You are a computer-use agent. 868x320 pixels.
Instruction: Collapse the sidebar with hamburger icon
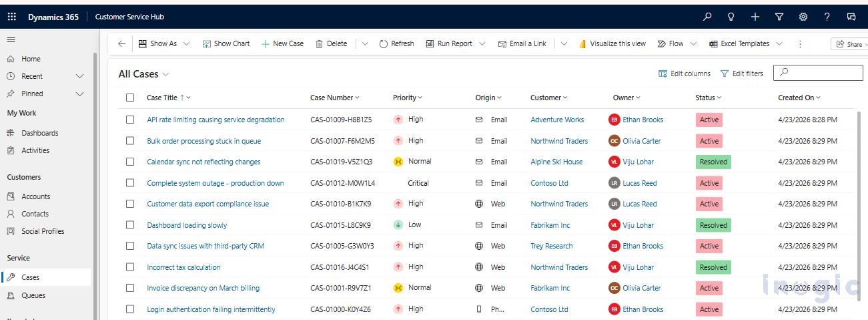tap(11, 40)
